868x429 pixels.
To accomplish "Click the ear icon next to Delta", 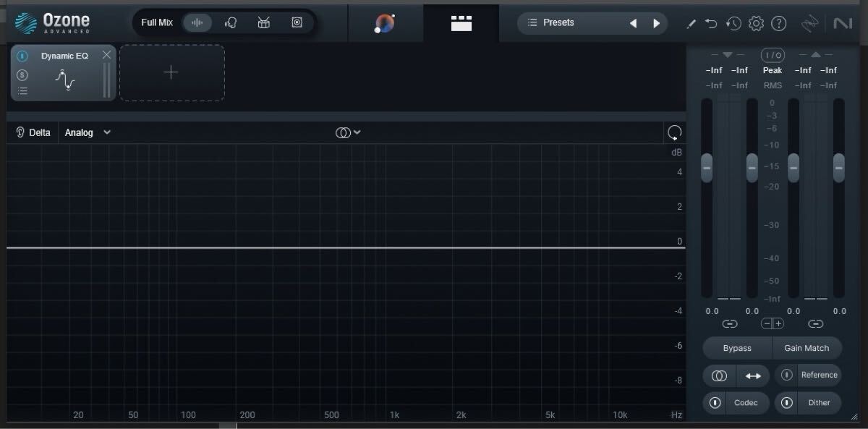I will coord(20,132).
